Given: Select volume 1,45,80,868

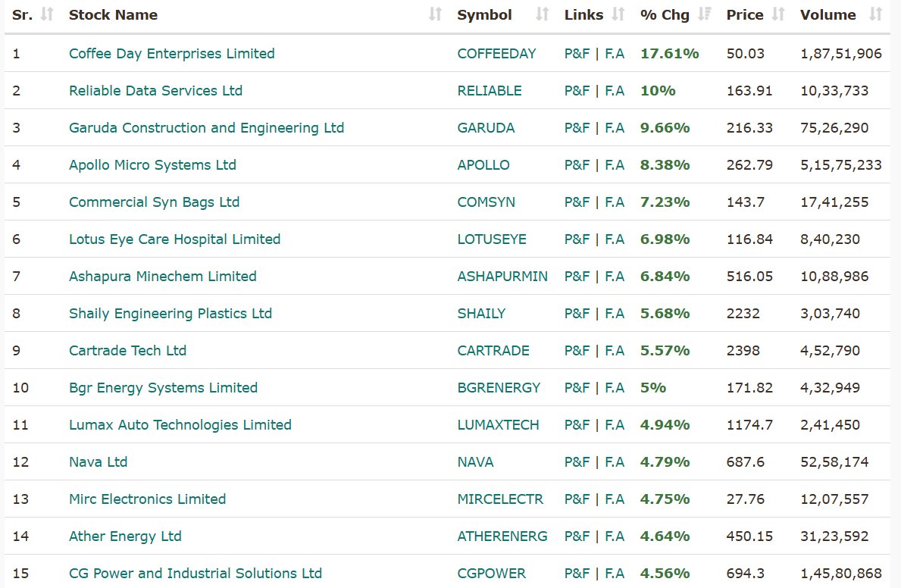Looking at the screenshot, I should click(x=840, y=573).
